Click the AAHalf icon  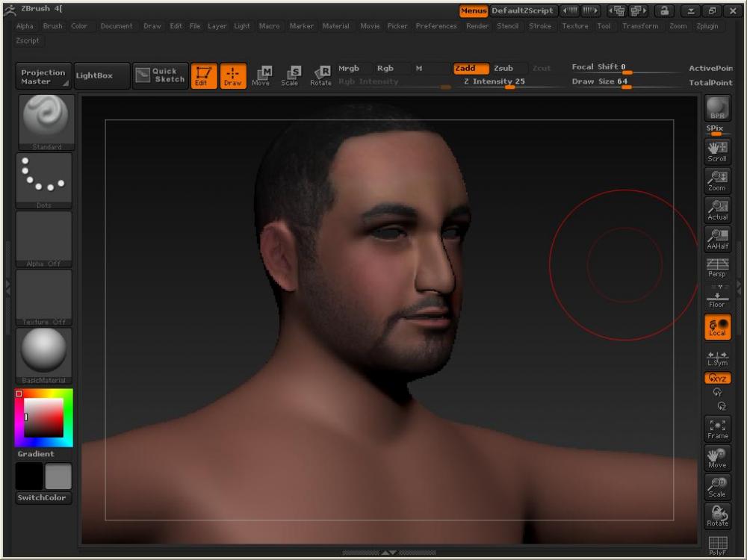pos(717,239)
